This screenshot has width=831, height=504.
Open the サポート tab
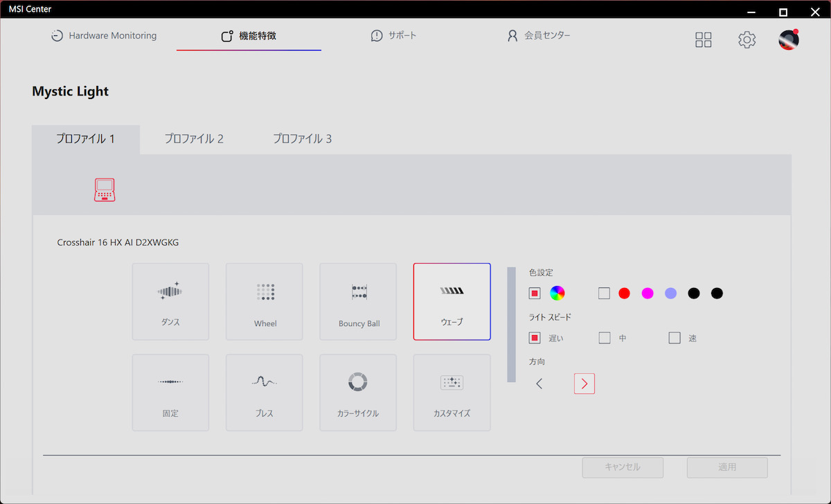pyautogui.click(x=393, y=36)
